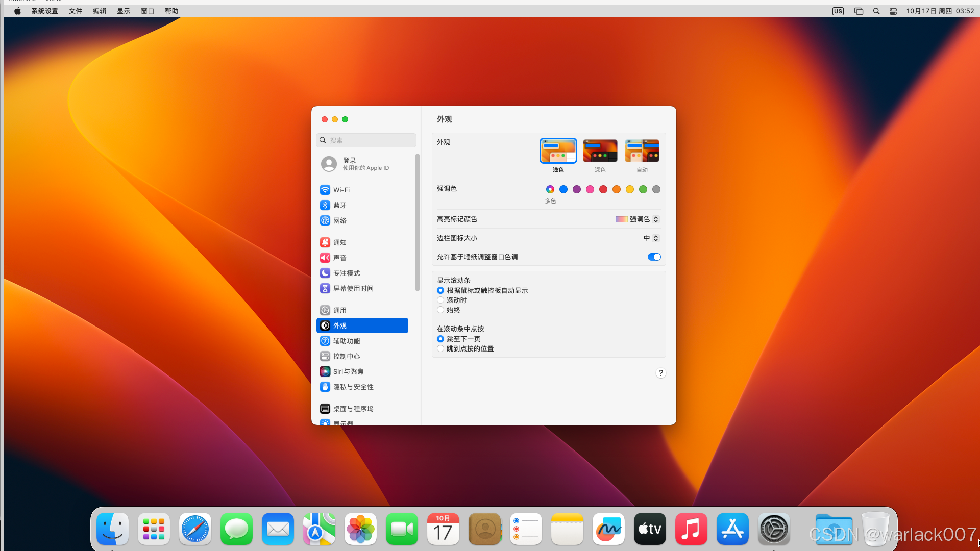The width and height of the screenshot is (980, 551).
Task: Pick the red accent color
Action: (603, 189)
